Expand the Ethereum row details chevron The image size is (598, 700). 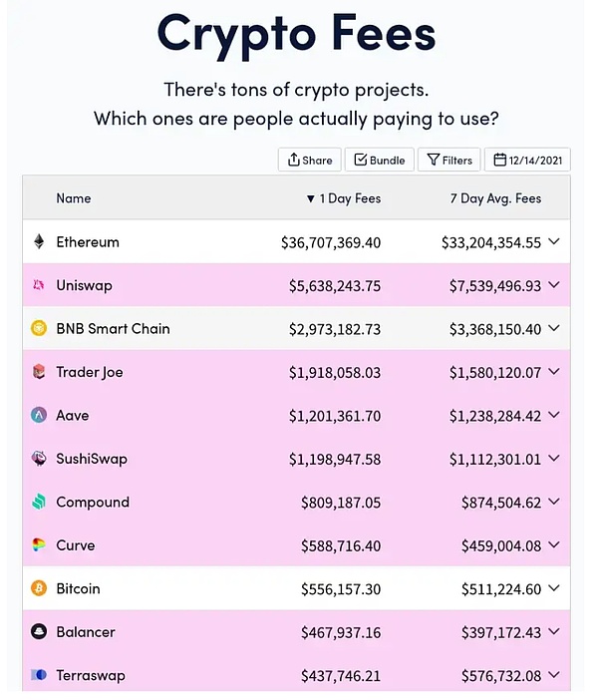pyautogui.click(x=554, y=241)
